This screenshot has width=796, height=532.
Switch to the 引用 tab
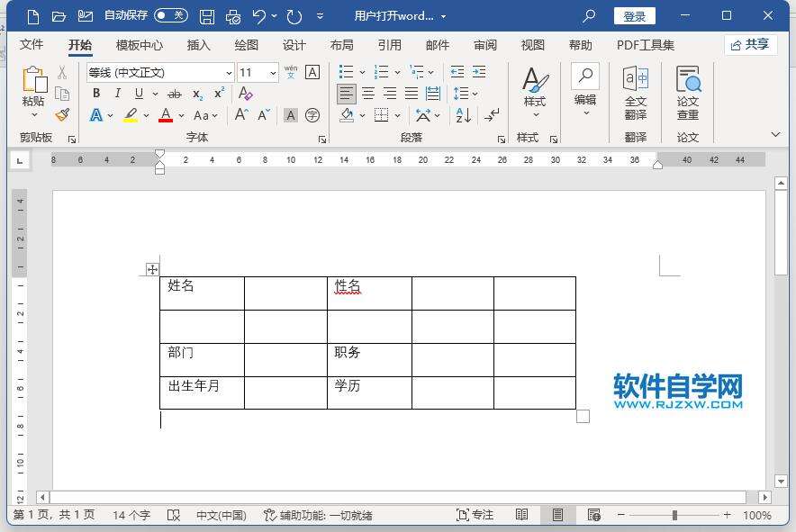(x=389, y=45)
